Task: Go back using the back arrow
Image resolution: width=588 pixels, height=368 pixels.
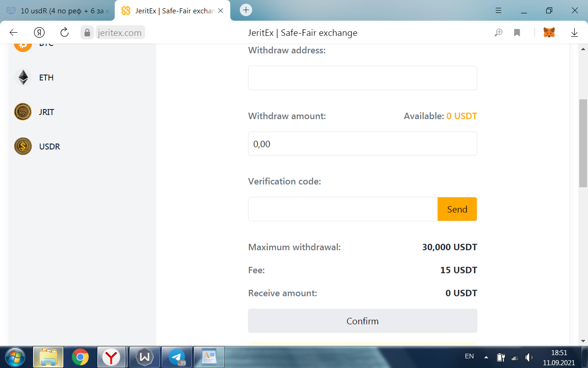Action: tap(13, 32)
